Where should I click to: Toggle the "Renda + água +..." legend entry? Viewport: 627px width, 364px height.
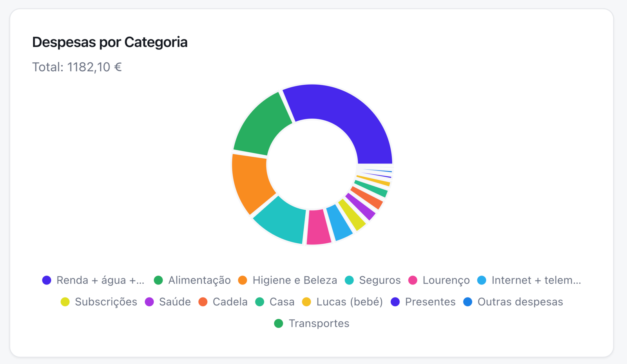pos(93,281)
